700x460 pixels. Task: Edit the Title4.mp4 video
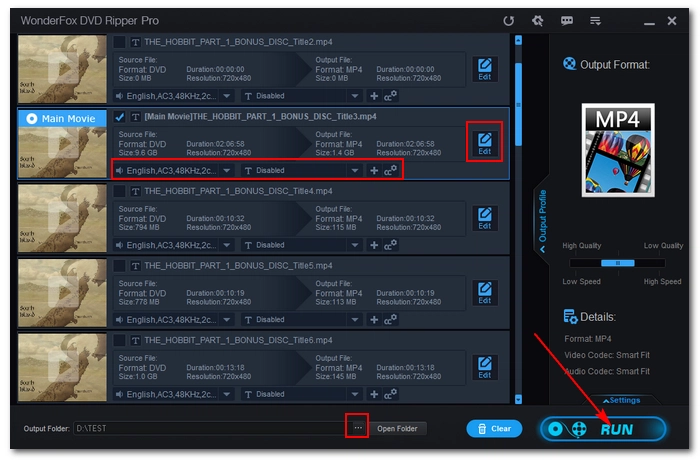[485, 218]
